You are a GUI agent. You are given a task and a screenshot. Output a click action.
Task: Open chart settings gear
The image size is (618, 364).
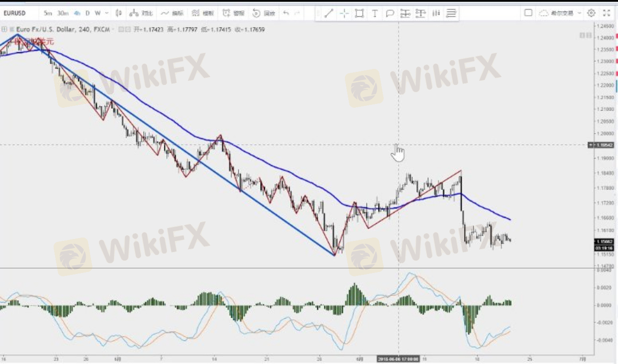pyautogui.click(x=592, y=13)
